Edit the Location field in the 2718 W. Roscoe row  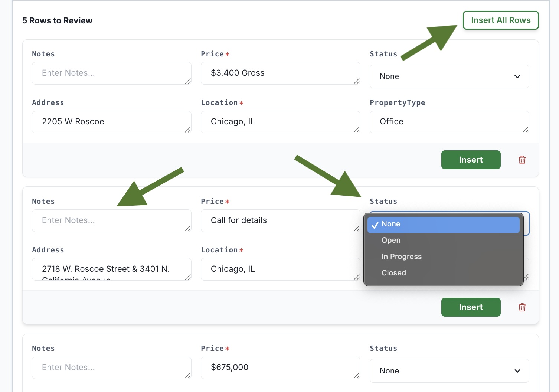(280, 269)
